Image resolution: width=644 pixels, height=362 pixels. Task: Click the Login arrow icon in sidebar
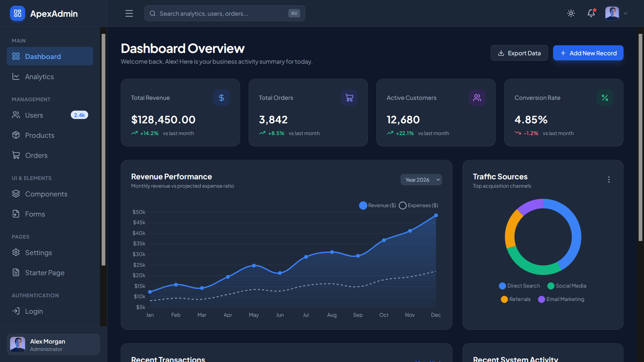pos(16,311)
